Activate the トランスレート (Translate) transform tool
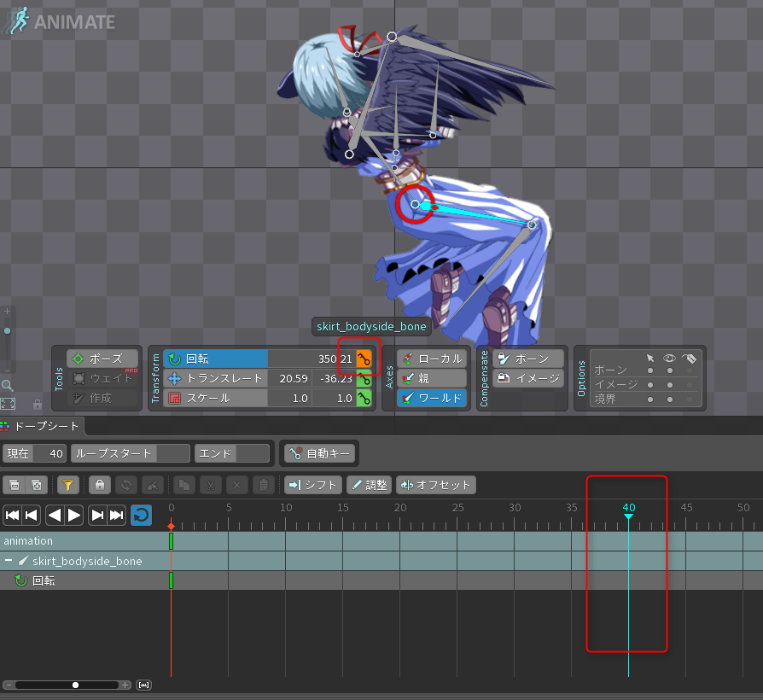This screenshot has width=763, height=700. click(215, 378)
